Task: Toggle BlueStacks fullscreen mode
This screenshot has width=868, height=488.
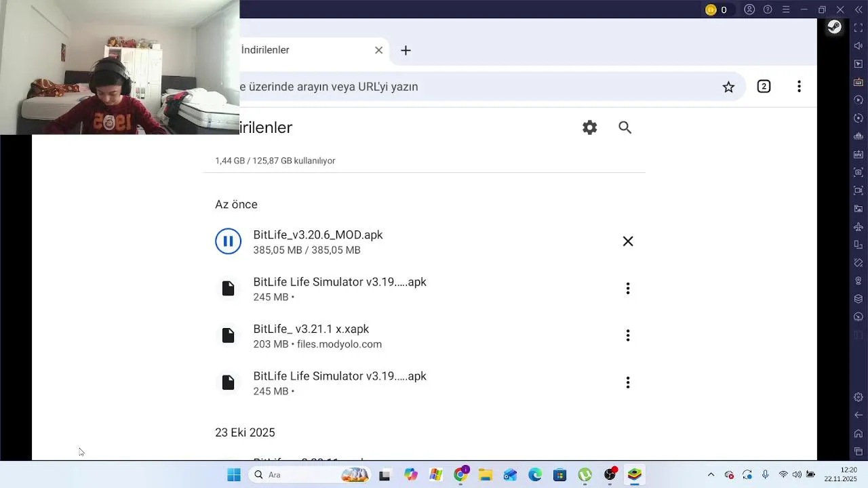Action: pyautogui.click(x=859, y=28)
